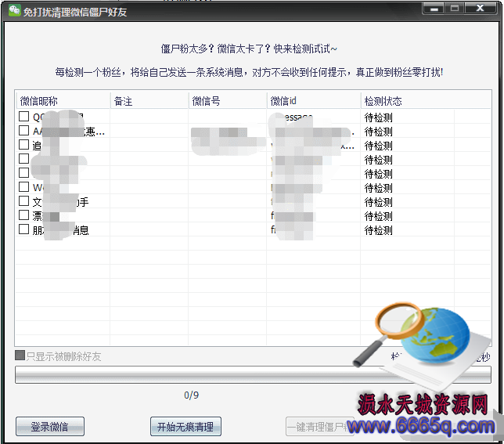Tick the checkbox for the row starting with 文
Image resolution: width=504 pixels, height=444 pixels.
23,201
